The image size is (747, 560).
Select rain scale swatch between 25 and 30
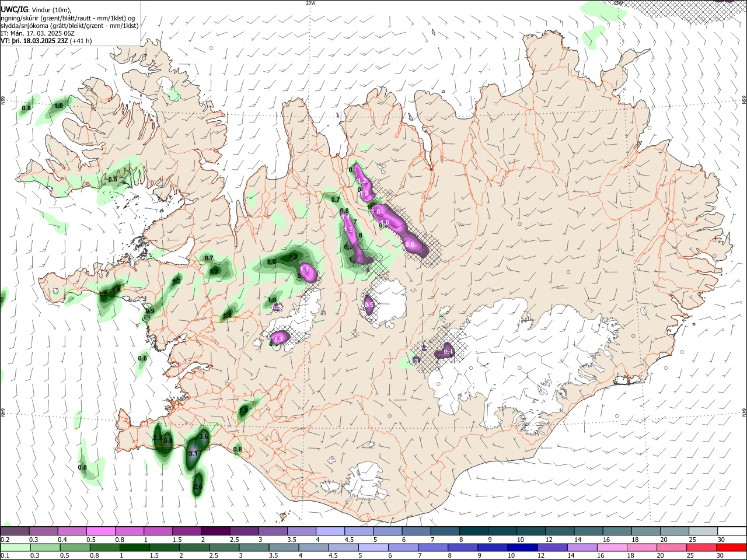[x=701, y=547]
